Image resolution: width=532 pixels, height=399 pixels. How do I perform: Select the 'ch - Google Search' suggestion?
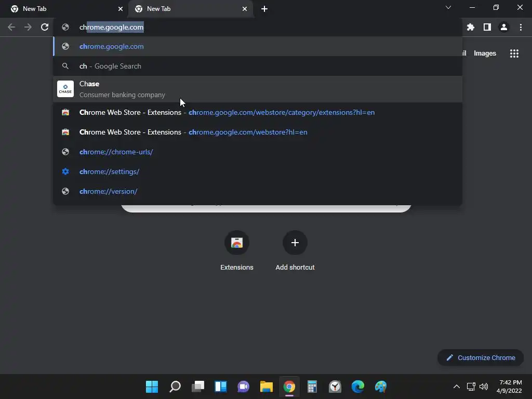[258, 66]
